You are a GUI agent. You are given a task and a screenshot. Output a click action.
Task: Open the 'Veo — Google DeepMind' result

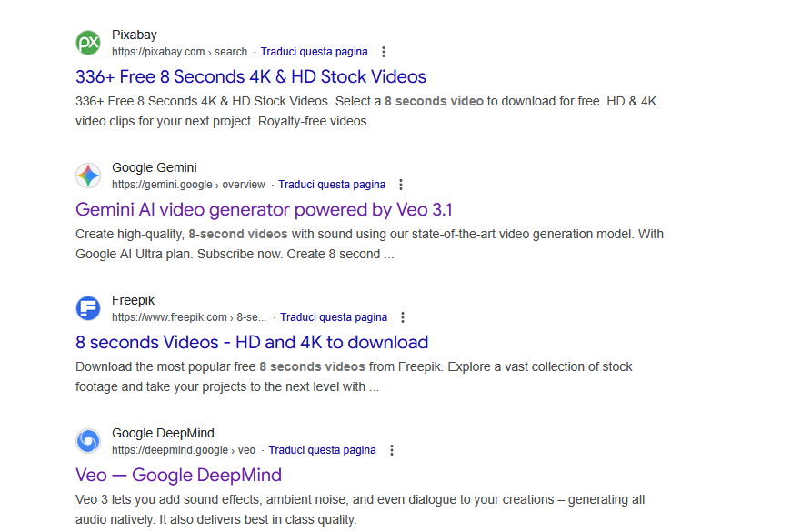pyautogui.click(x=178, y=475)
